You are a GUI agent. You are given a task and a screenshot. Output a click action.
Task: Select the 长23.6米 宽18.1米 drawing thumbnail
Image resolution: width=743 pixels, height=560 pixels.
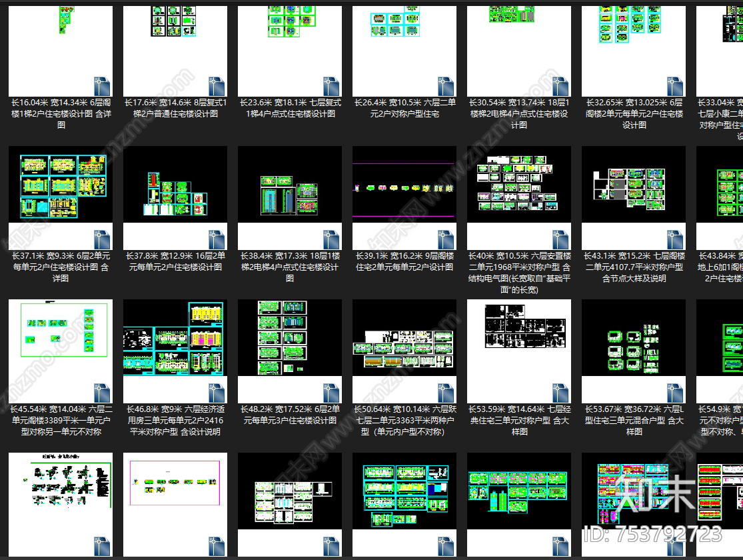coord(290,51)
